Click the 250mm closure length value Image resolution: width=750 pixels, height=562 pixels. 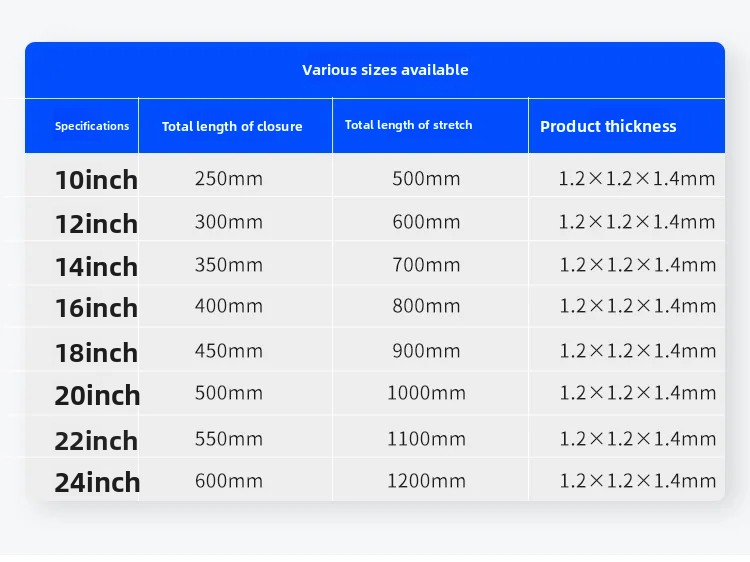pos(228,179)
